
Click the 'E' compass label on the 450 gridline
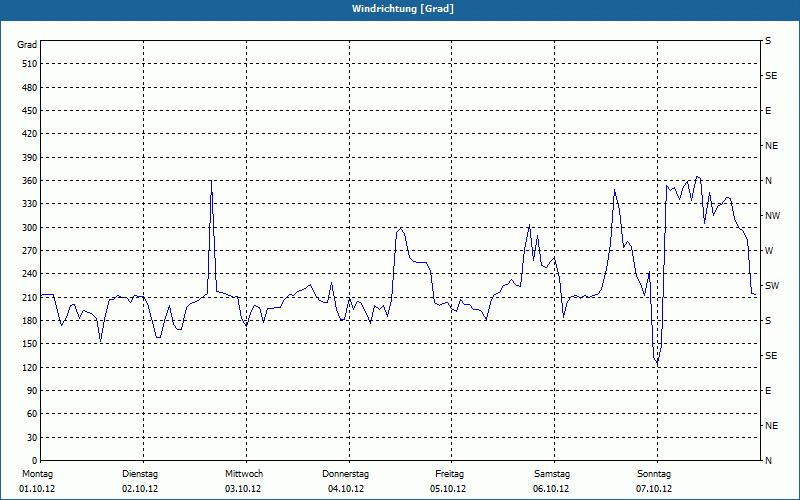[768, 111]
